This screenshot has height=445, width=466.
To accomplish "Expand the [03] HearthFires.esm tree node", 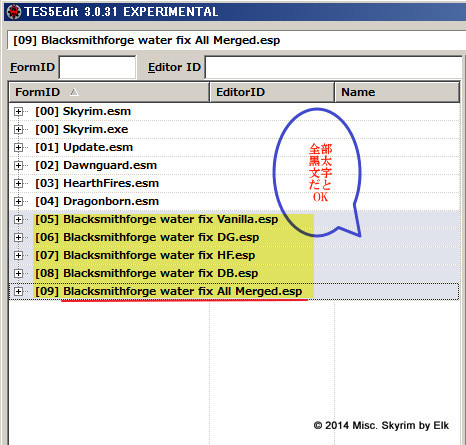I will 18,184.
